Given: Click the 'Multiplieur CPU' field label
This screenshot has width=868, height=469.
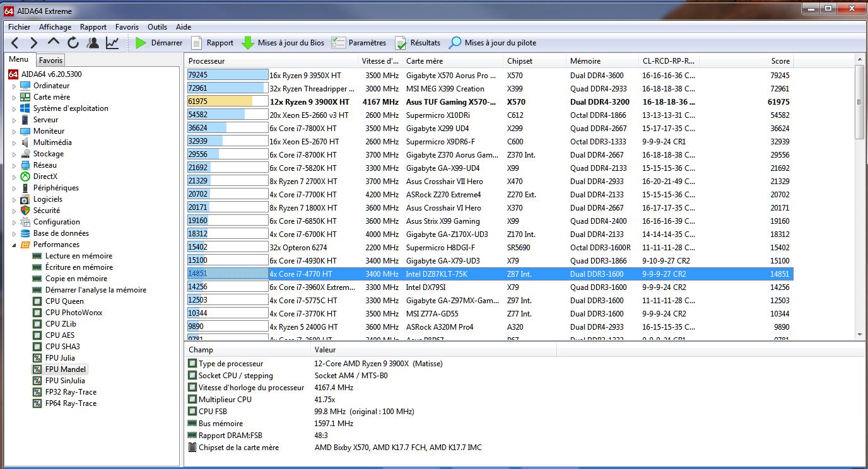Looking at the screenshot, I should [225, 400].
